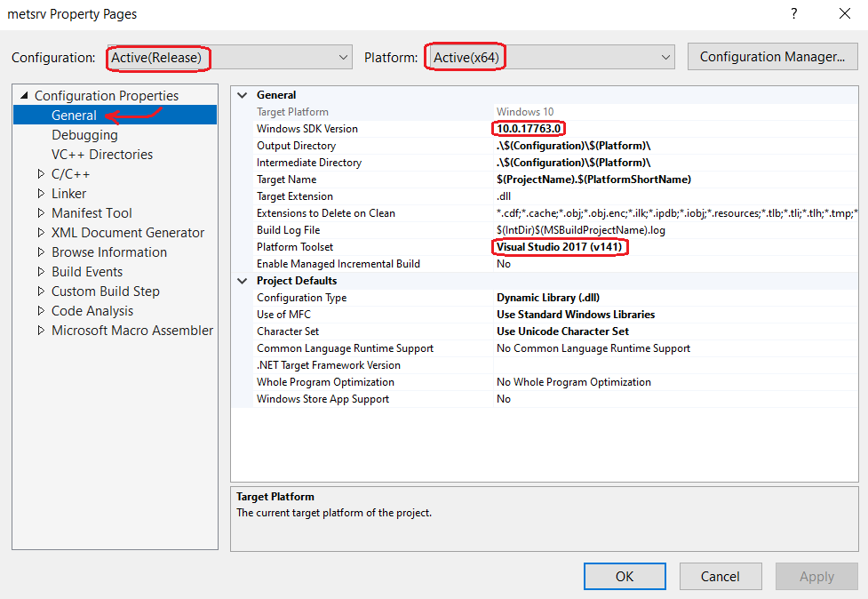Open the Platform dropdown
The image size is (868, 599).
tap(550, 58)
